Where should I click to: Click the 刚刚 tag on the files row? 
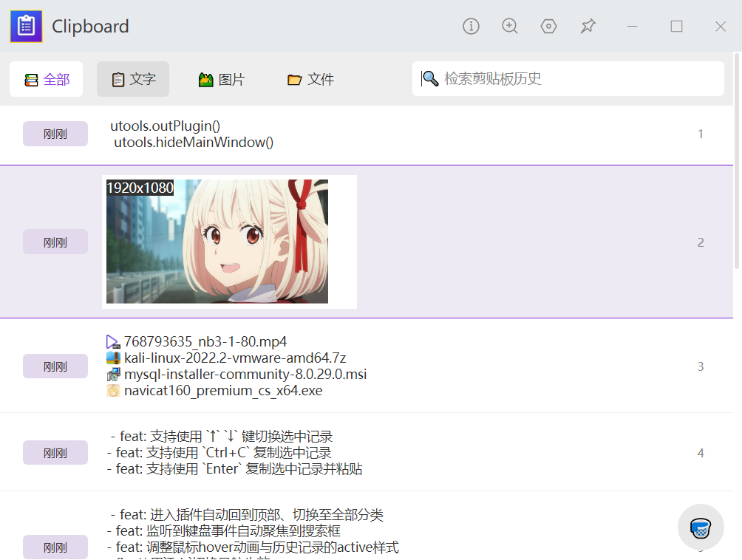[55, 366]
